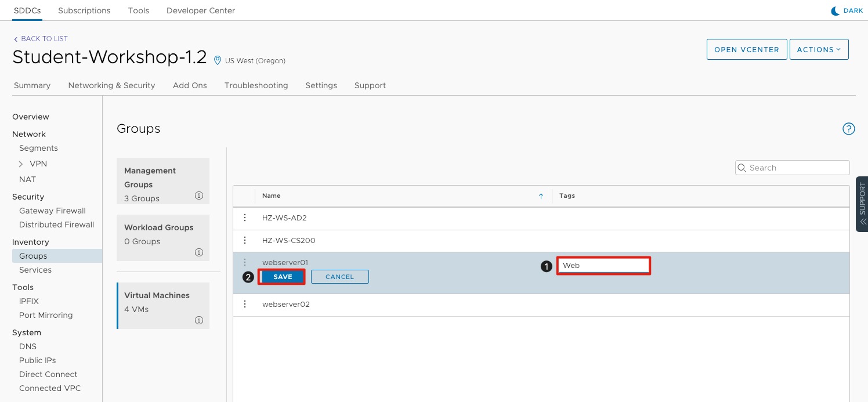Open three-dot menu for webserver02
Screen dimensions: 868x402
pos(245,304)
